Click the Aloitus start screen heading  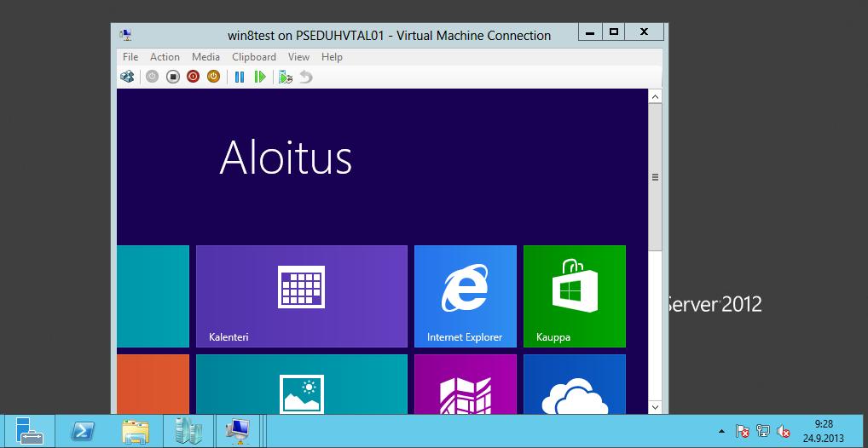286,157
